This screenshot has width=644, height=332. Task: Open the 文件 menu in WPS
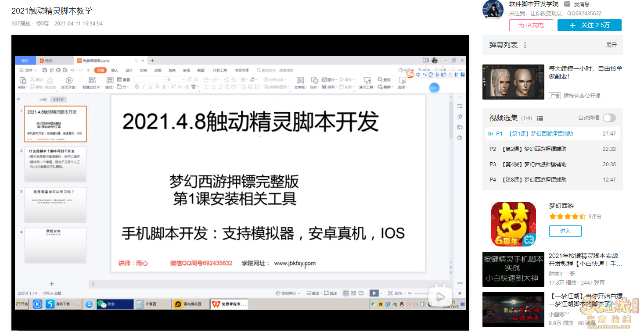(28, 70)
